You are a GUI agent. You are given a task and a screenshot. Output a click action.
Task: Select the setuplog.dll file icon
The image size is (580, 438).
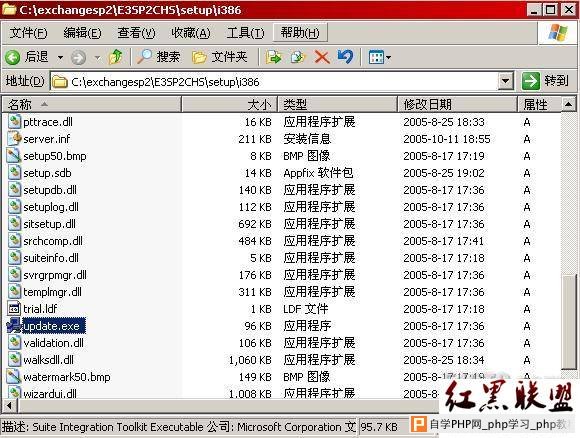[x=14, y=207]
